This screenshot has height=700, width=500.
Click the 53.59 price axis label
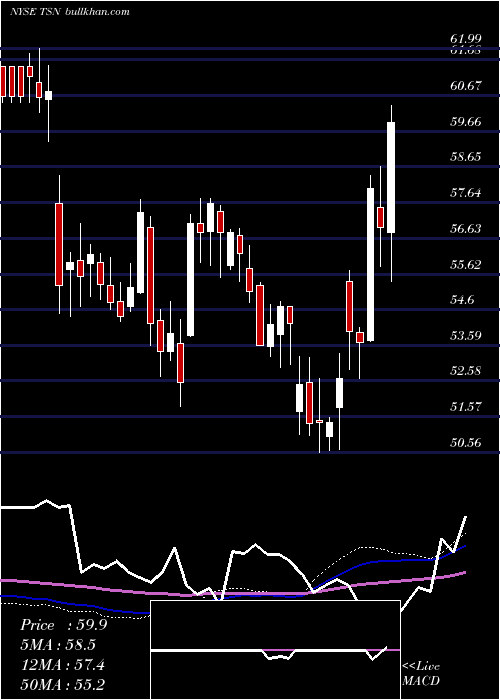[465, 335]
